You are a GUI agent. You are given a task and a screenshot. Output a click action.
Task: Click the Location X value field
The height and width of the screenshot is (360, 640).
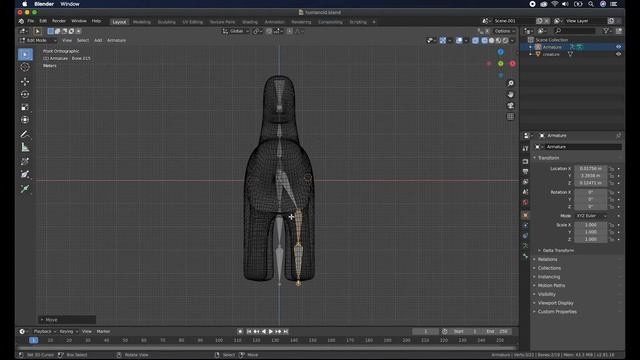591,169
